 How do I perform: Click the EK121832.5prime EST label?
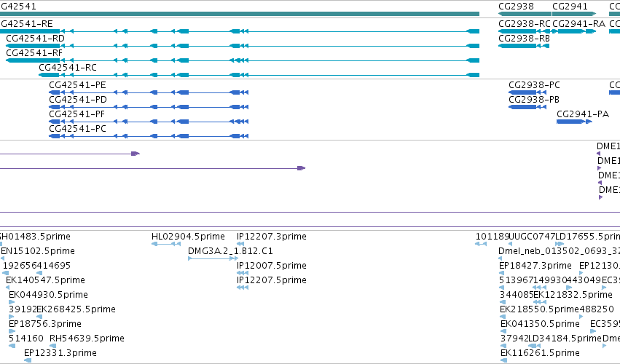[x=573, y=295]
